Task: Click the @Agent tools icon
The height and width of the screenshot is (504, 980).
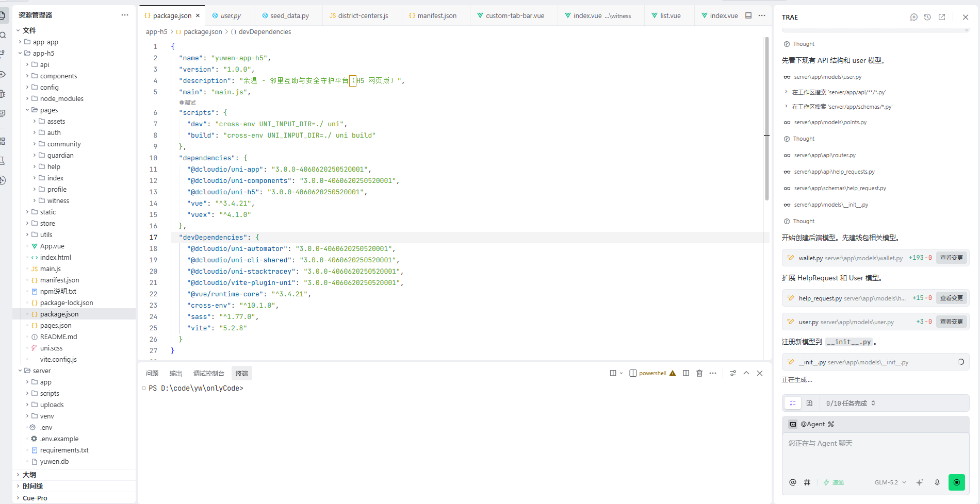Action: point(831,424)
